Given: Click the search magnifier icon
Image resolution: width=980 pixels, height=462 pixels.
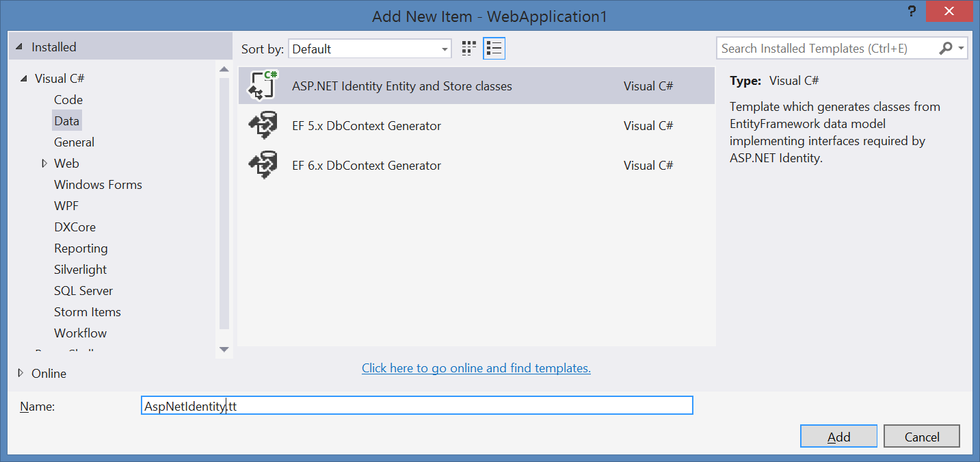Looking at the screenshot, I should [946, 48].
